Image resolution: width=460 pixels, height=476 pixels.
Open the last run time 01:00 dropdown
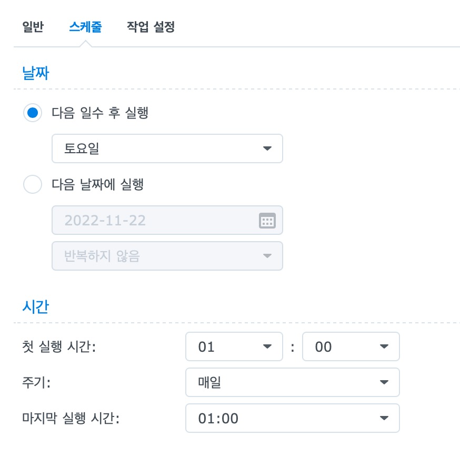(293, 418)
